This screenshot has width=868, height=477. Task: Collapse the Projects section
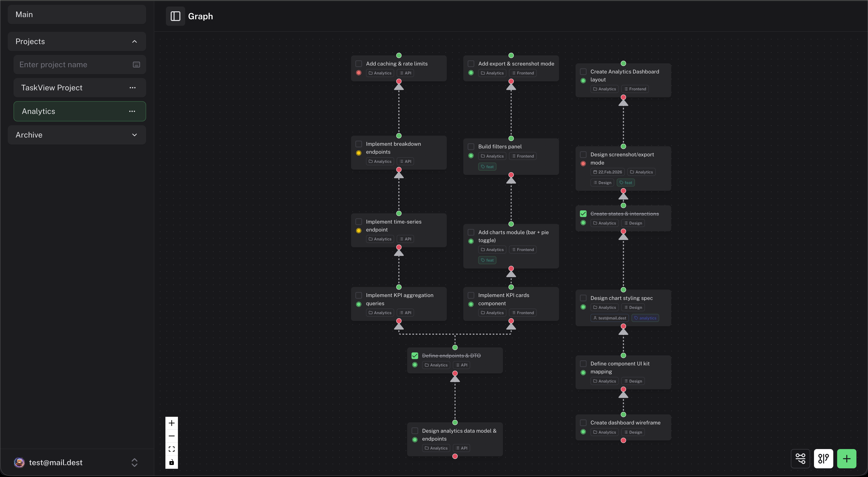coord(135,41)
